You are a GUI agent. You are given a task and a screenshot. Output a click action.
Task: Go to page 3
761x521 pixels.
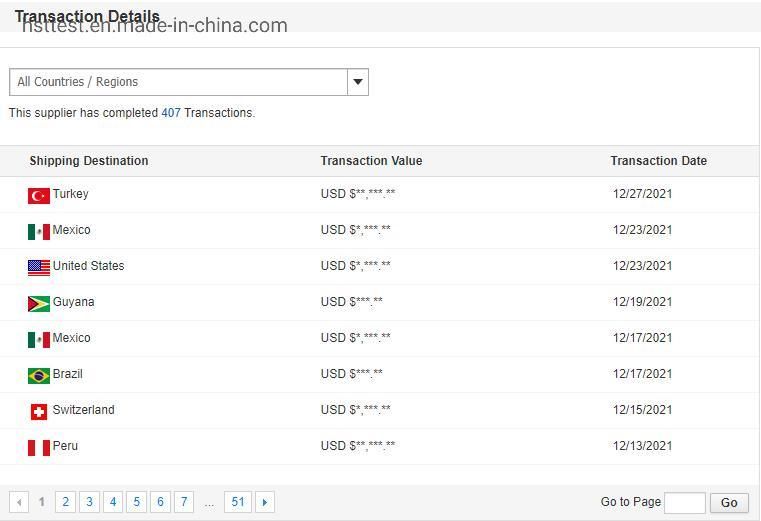tap(89, 502)
